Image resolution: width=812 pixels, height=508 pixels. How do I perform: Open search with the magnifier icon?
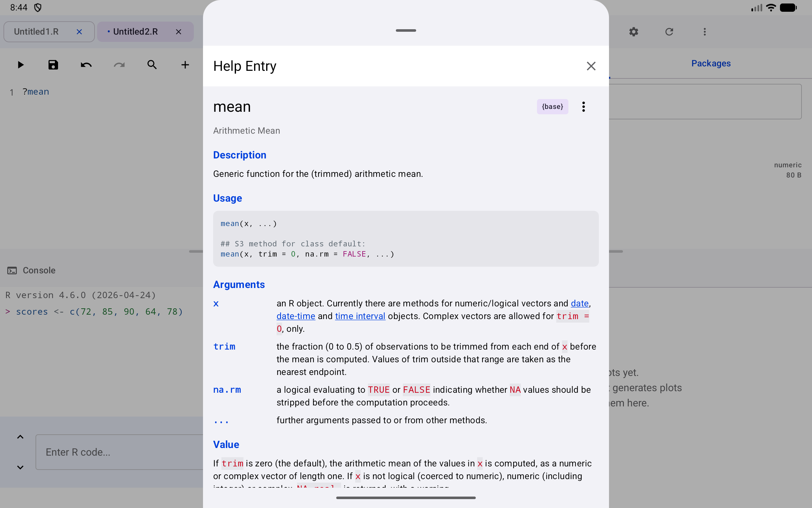point(152,64)
